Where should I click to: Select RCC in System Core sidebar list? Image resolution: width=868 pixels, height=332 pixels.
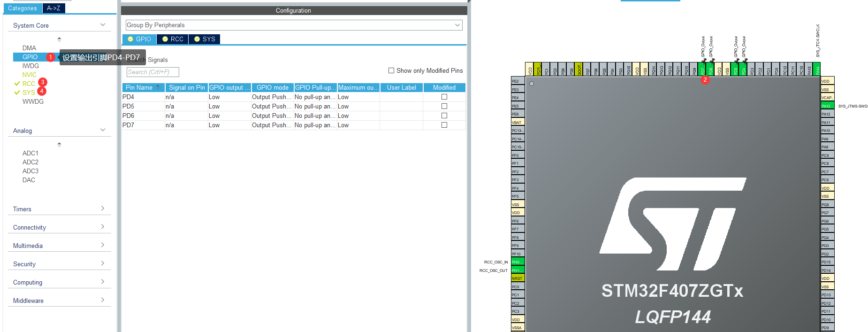(x=29, y=84)
